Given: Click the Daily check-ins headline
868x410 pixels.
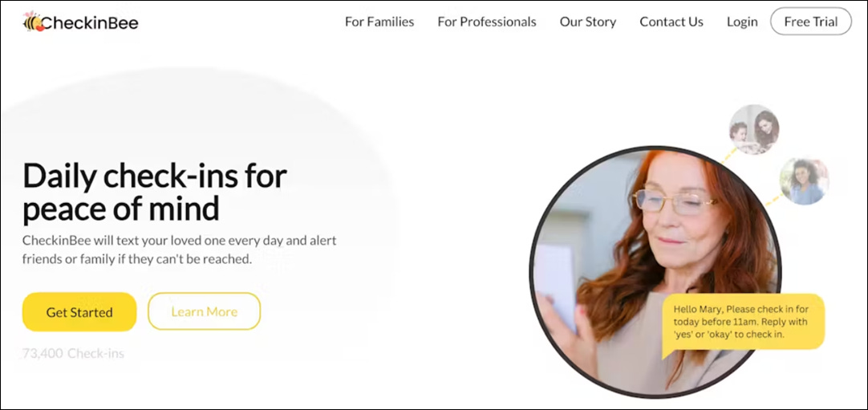Looking at the screenshot, I should pos(155,192).
